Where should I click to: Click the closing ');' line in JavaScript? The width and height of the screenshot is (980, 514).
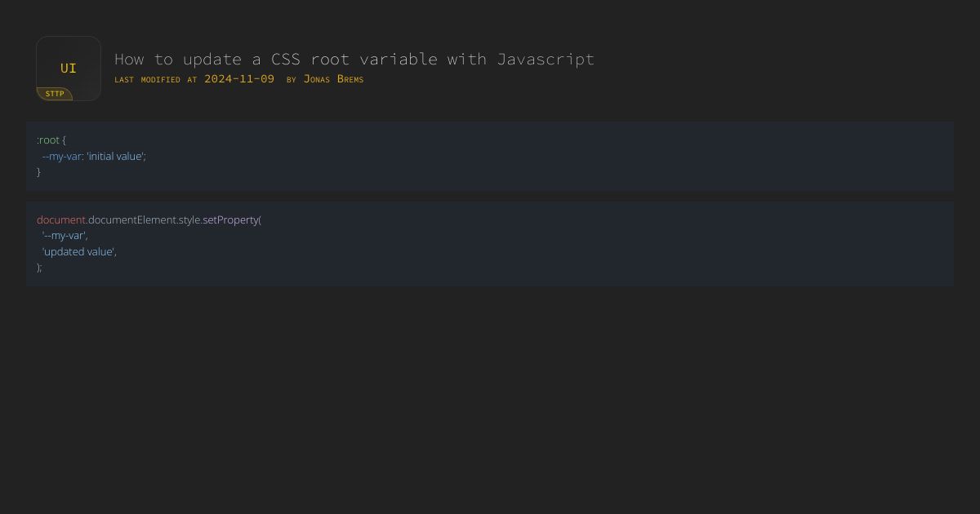[39, 268]
